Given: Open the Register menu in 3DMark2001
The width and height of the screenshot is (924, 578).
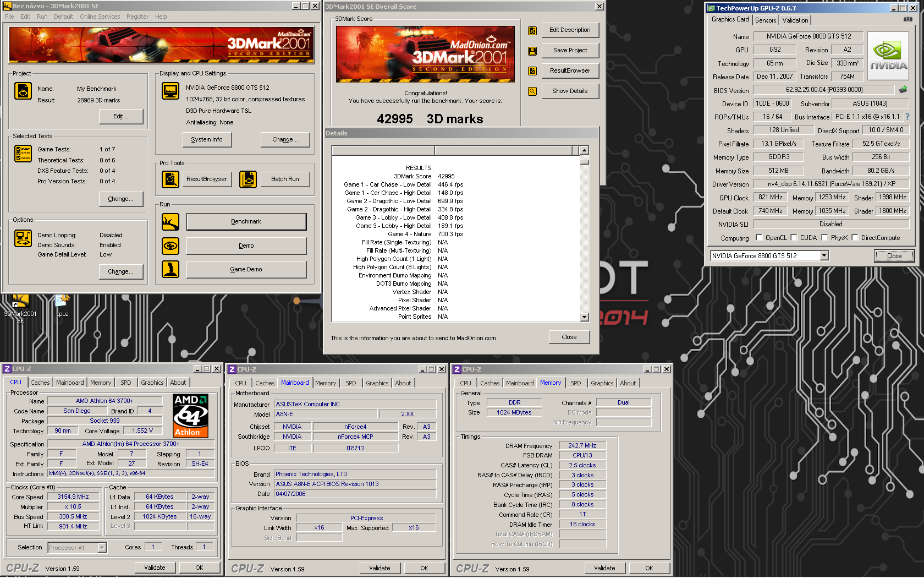Looking at the screenshot, I should point(137,17).
